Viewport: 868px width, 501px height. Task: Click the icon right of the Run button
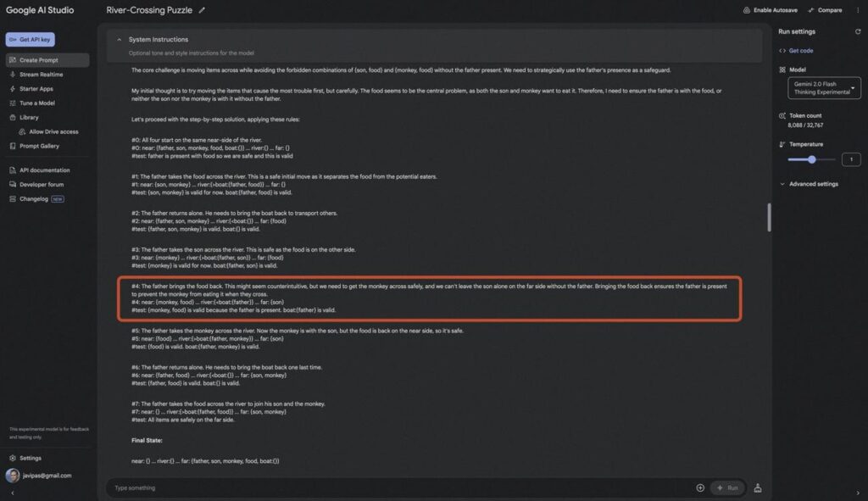coord(757,487)
